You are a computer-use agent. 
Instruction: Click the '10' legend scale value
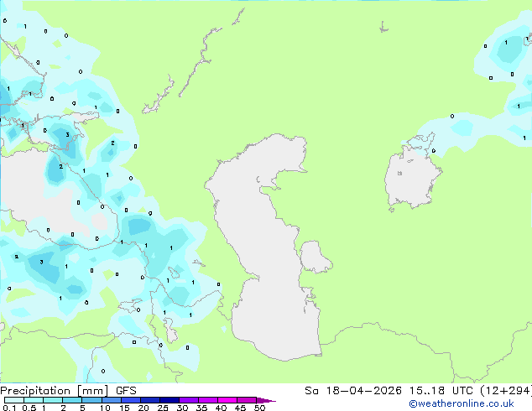pyautogui.click(x=105, y=408)
